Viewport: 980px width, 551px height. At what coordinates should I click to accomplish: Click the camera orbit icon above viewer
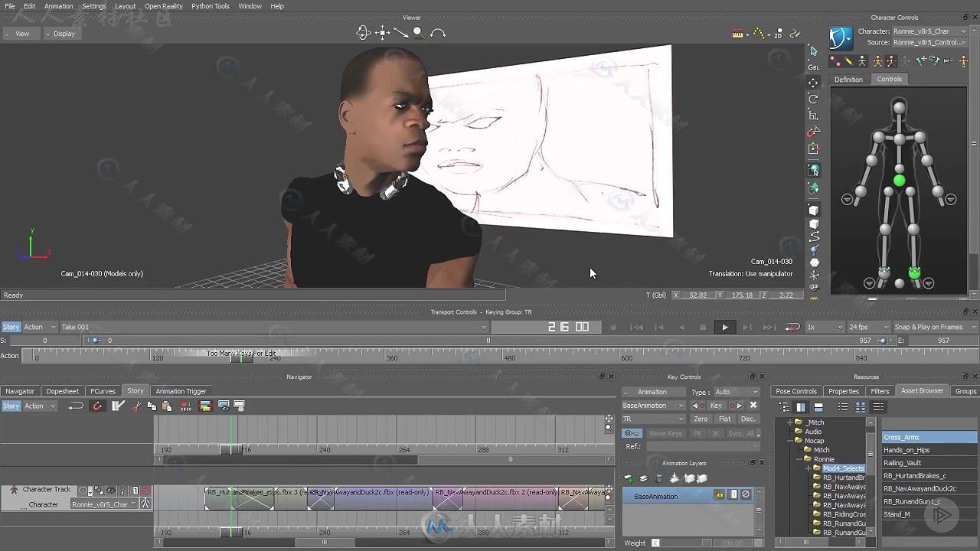point(364,33)
